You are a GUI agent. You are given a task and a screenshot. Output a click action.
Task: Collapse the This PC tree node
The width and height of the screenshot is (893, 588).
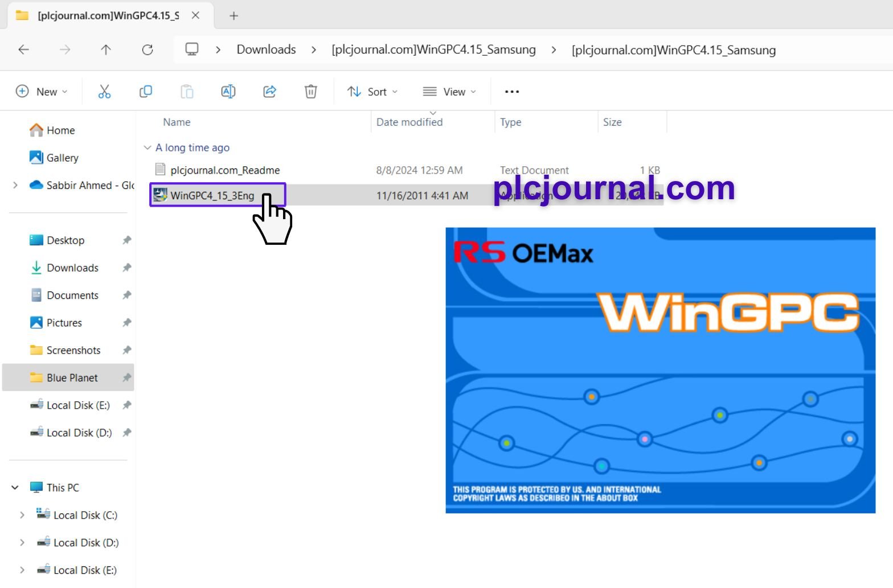click(15, 487)
